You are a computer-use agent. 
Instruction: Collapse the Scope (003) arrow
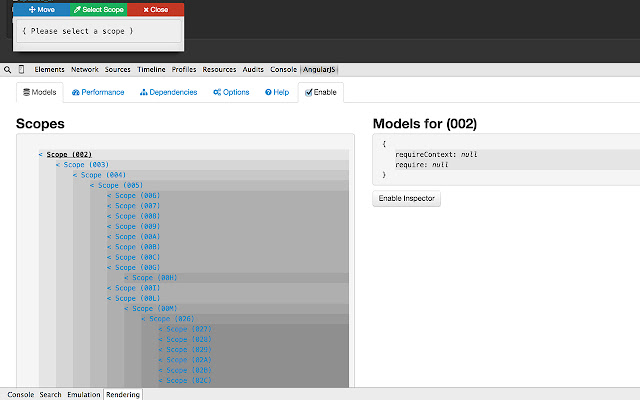(x=58, y=164)
